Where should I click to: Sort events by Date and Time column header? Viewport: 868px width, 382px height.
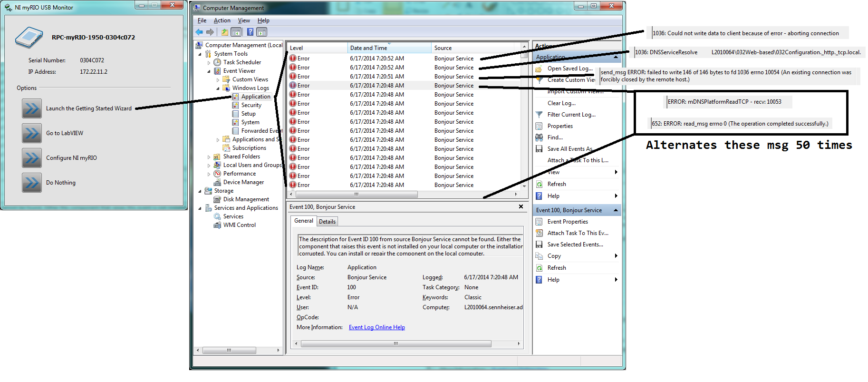coord(389,48)
